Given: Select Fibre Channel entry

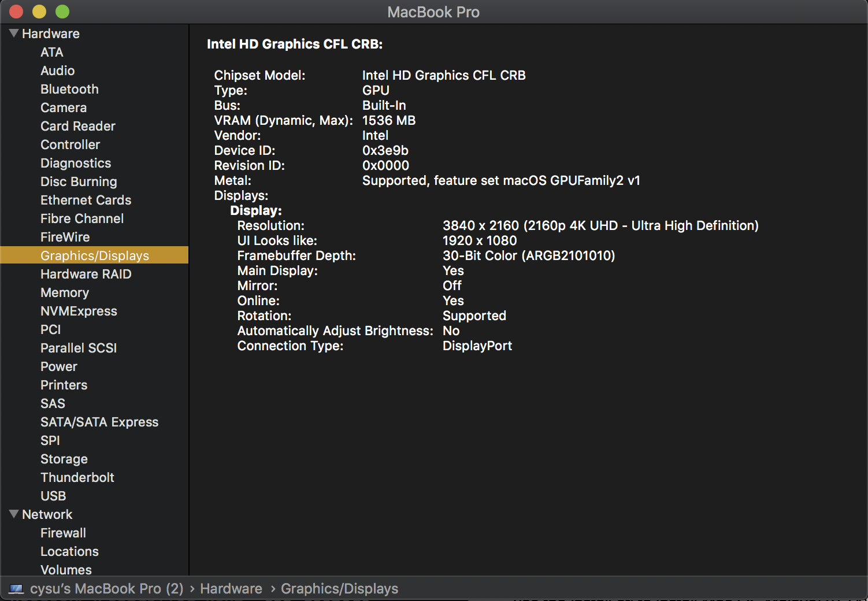Looking at the screenshot, I should click(x=82, y=218).
